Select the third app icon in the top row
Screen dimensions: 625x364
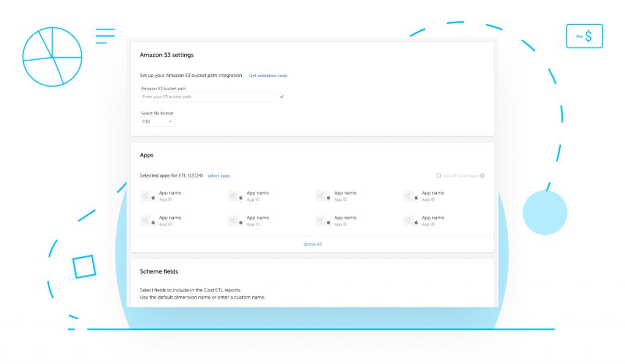click(x=323, y=196)
